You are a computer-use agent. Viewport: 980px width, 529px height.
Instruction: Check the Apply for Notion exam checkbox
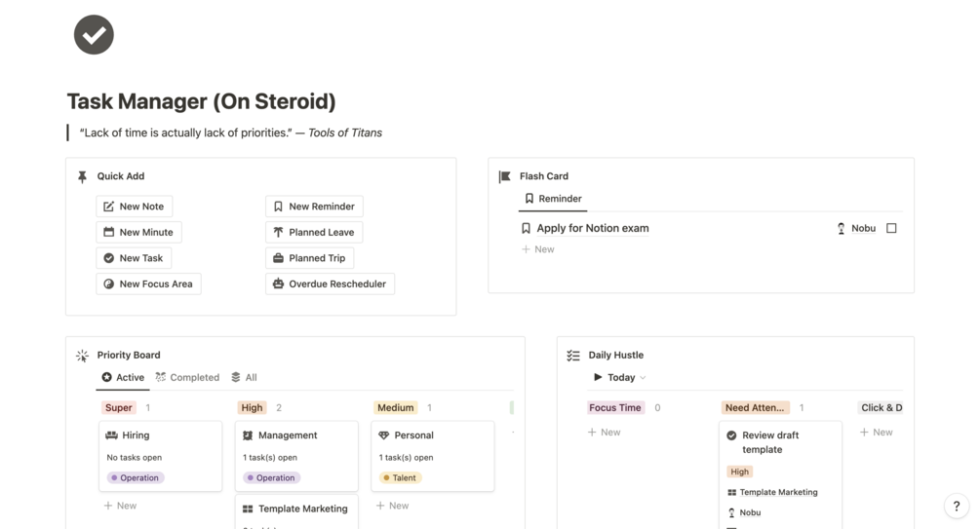[x=891, y=228]
